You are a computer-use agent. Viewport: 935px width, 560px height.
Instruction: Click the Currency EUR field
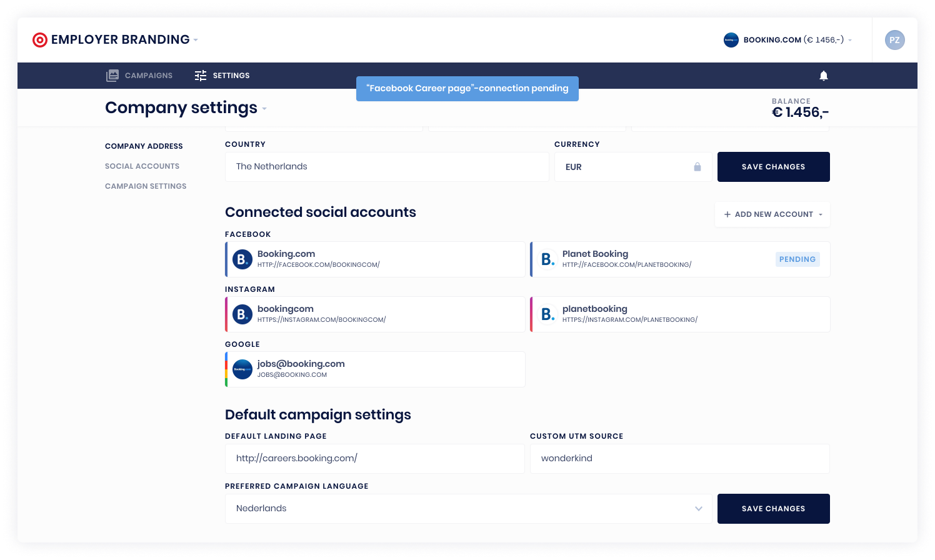pos(633,167)
